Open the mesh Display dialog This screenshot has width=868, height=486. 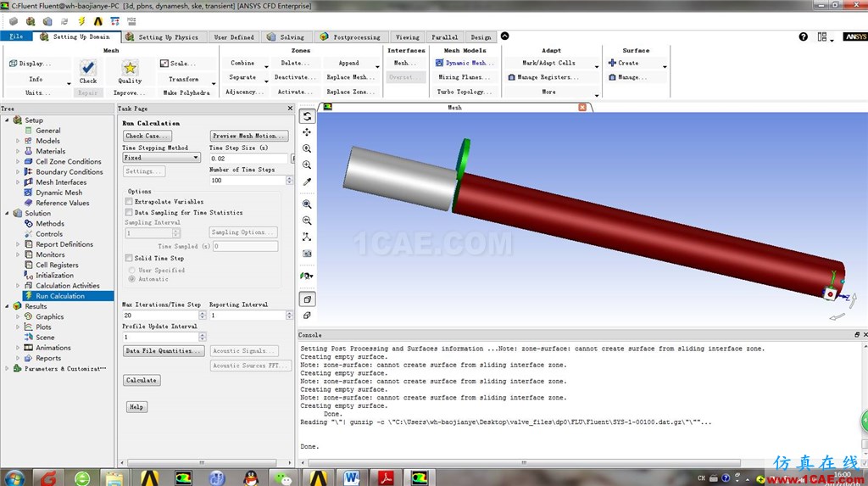(30, 63)
